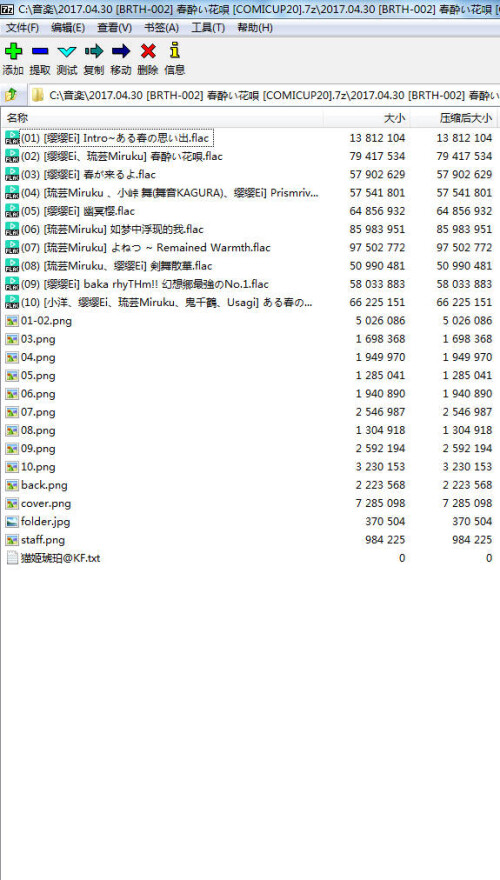Click the yellow Info icon
This screenshot has height=880, width=500.
[175, 51]
